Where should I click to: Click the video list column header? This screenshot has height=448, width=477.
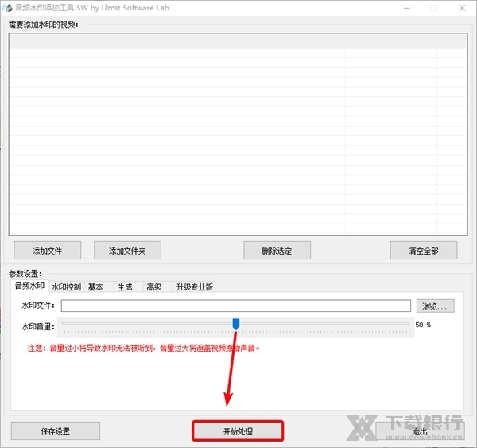238,41
